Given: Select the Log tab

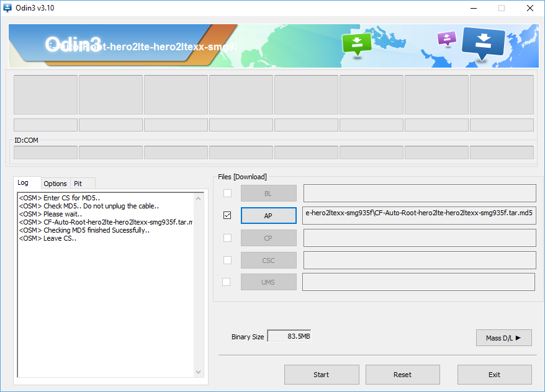Looking at the screenshot, I should click(x=23, y=183).
